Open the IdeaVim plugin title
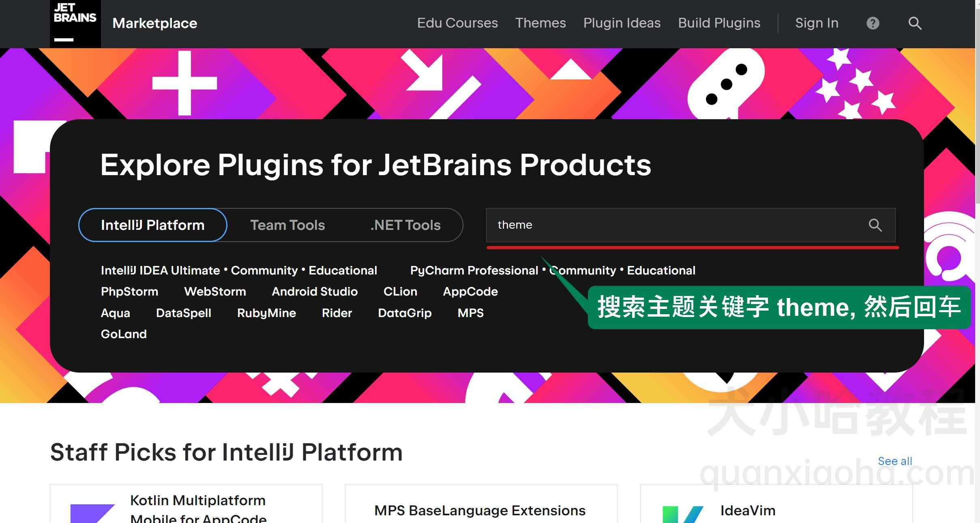 748,511
